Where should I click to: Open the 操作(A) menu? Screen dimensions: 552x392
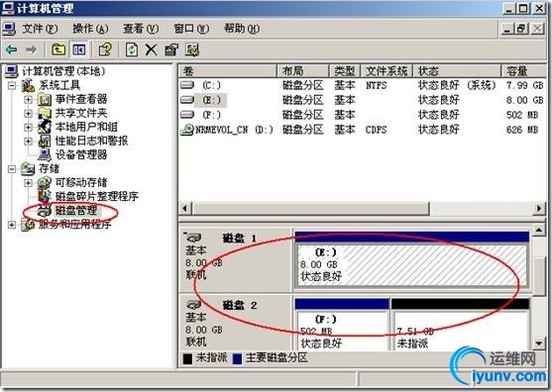pyautogui.click(x=90, y=29)
